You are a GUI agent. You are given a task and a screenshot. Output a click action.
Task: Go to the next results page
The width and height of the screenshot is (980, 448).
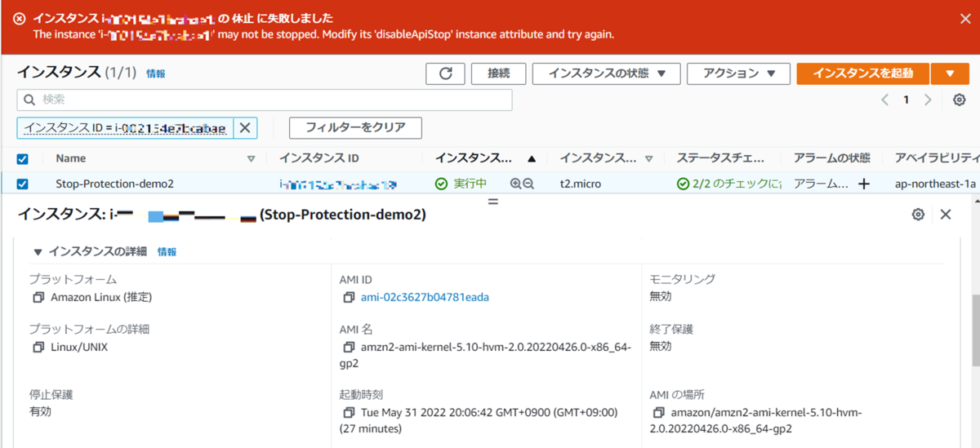click(x=927, y=100)
